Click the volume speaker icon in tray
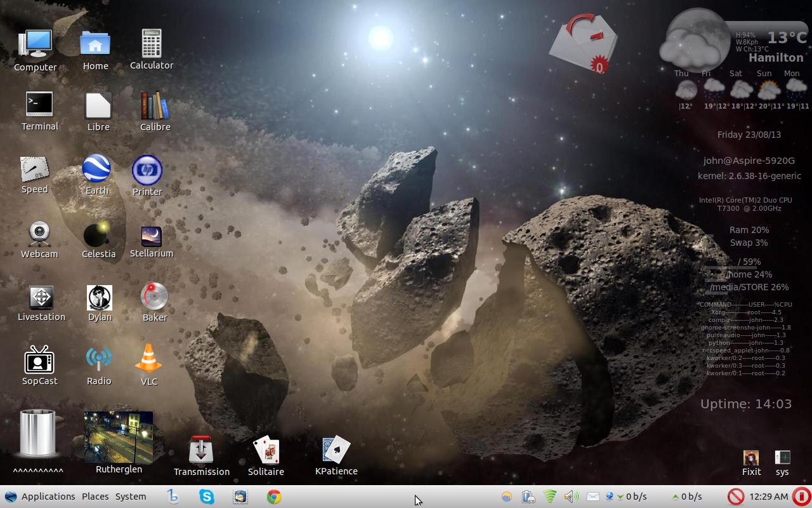Screen dimensions: 812x508 click(571, 497)
